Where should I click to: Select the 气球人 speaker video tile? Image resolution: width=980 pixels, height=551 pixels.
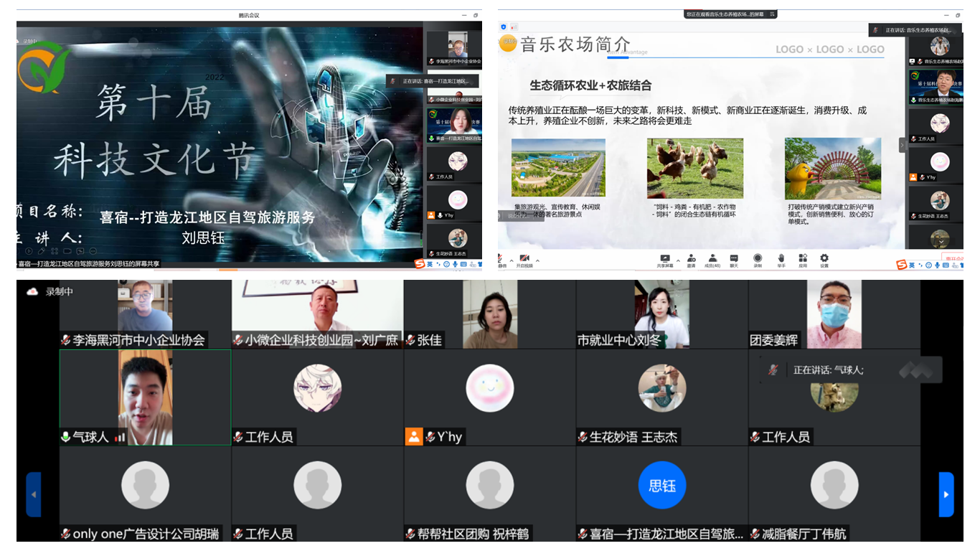[x=145, y=397]
